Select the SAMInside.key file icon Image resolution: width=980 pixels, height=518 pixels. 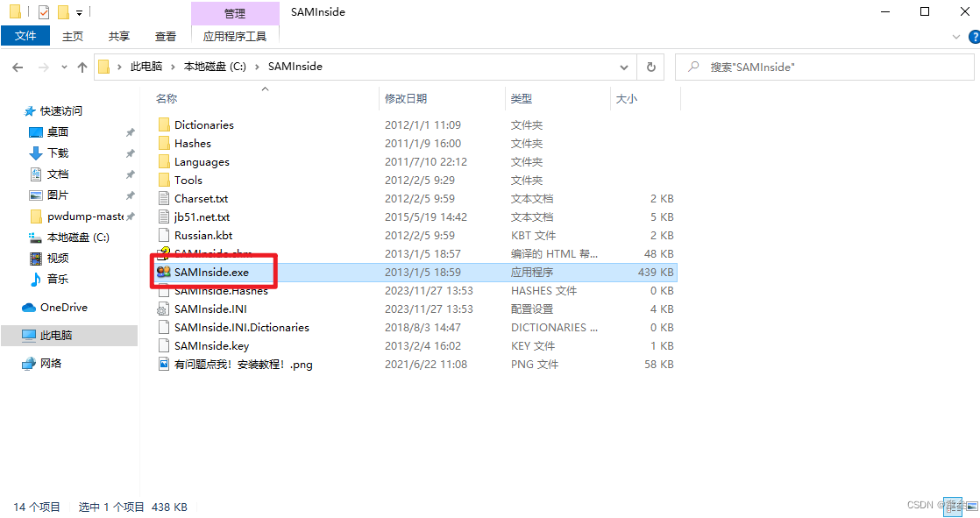pyautogui.click(x=164, y=345)
